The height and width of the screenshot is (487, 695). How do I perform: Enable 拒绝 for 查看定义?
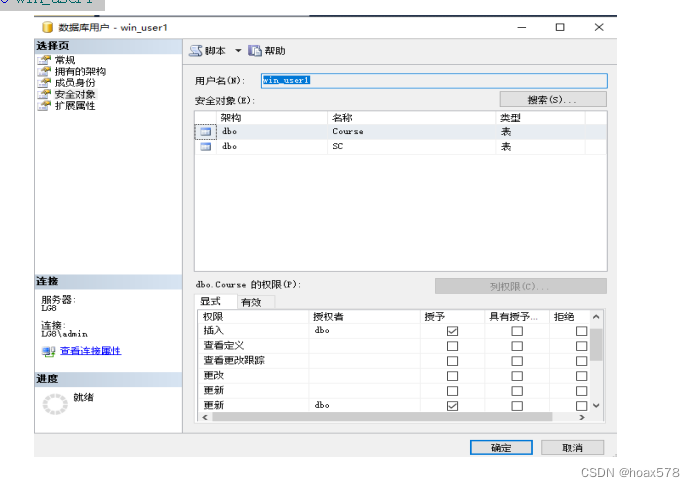[x=582, y=346]
